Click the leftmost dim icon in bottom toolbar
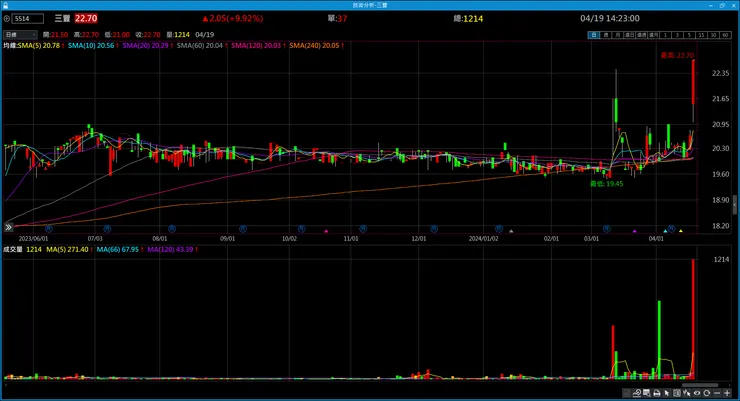The image size is (740, 401). click(626, 393)
